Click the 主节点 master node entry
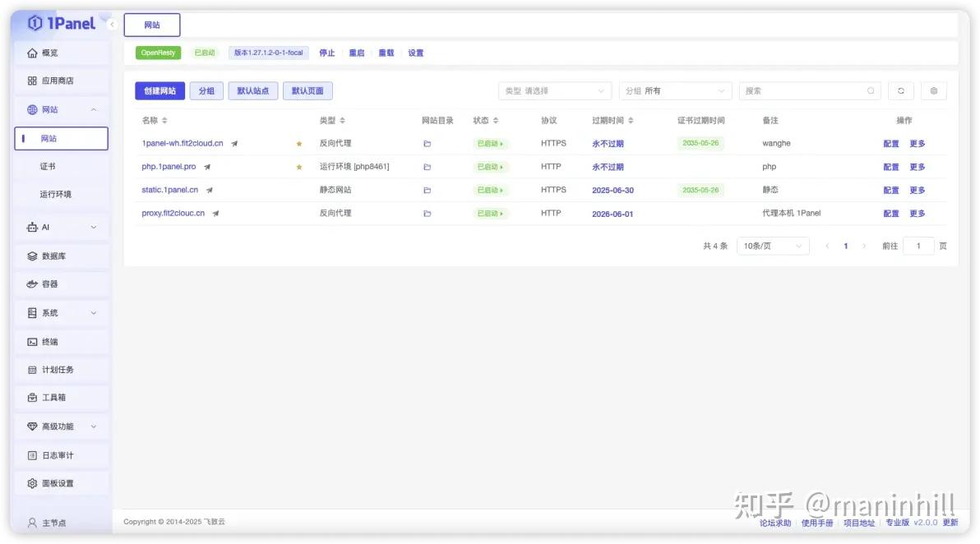980x544 pixels. coord(48,523)
